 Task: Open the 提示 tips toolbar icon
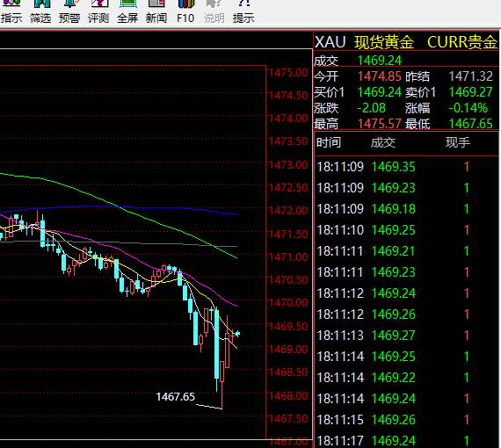click(x=243, y=12)
